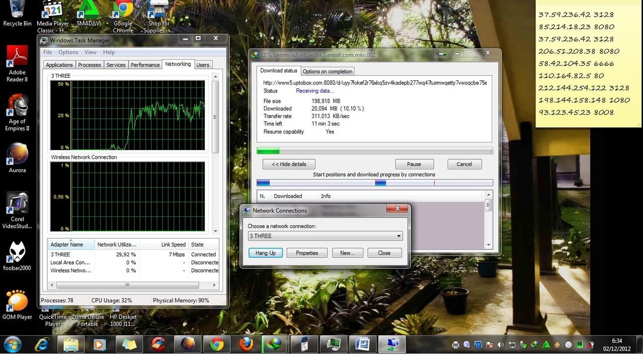Open the Options on completion tab
Screen dimensions: 643x364
click(x=328, y=71)
